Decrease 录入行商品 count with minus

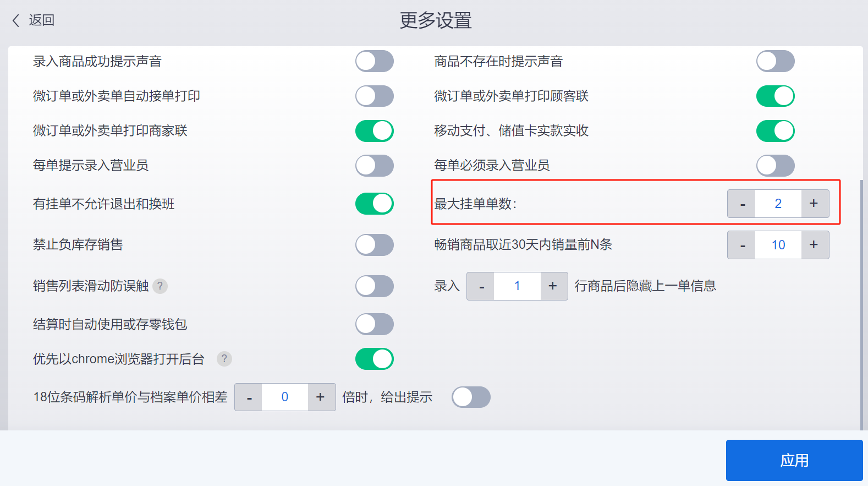[481, 286]
